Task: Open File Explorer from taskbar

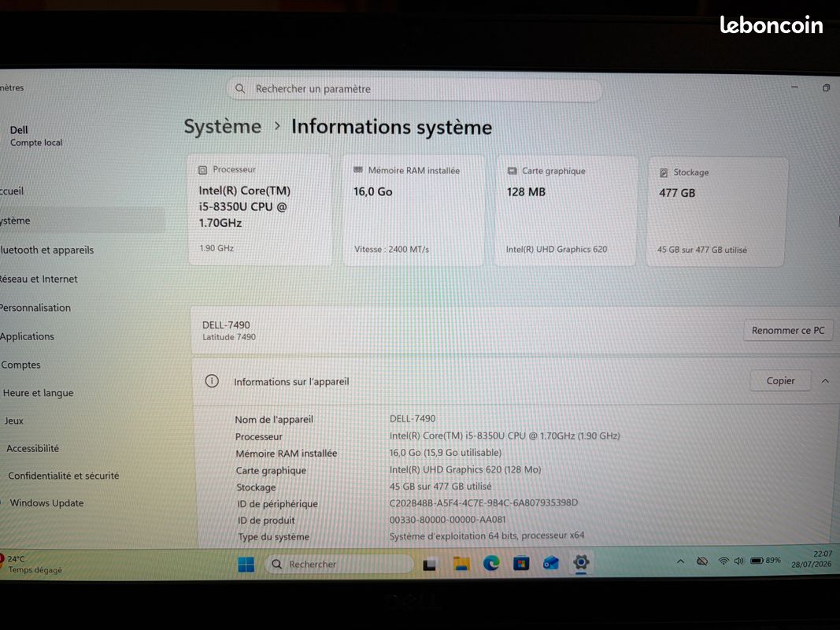Action: click(x=461, y=564)
